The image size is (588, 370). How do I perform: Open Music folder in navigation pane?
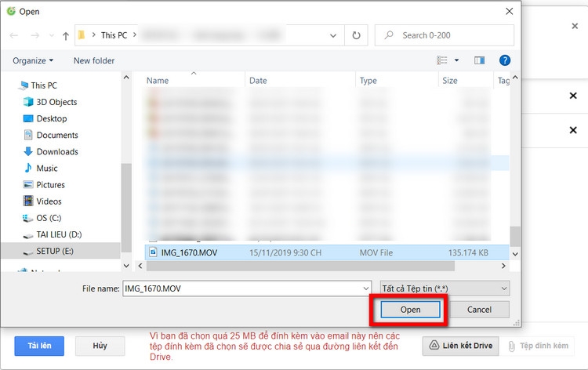click(47, 169)
